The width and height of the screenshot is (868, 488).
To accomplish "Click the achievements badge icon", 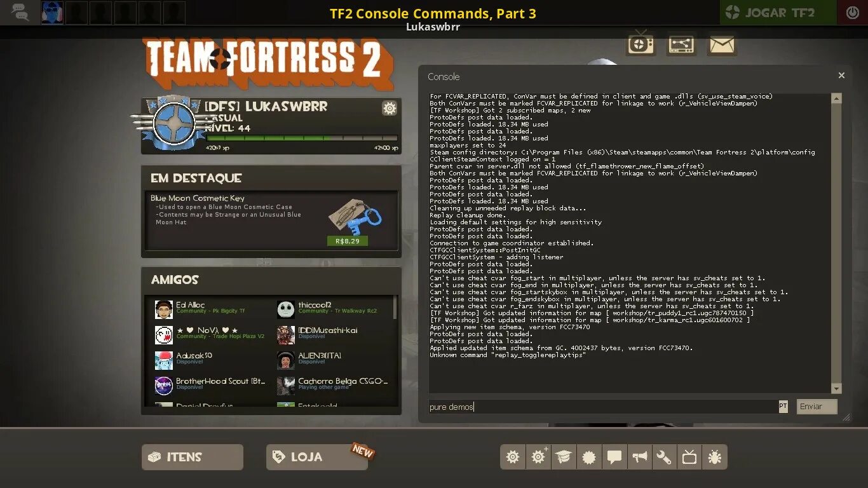I will (x=588, y=457).
